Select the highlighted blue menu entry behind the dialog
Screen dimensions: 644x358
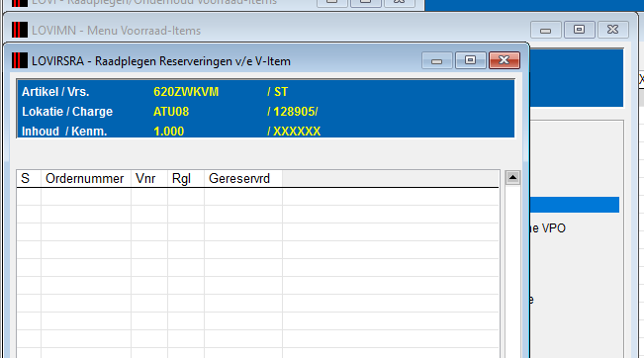[575, 205]
